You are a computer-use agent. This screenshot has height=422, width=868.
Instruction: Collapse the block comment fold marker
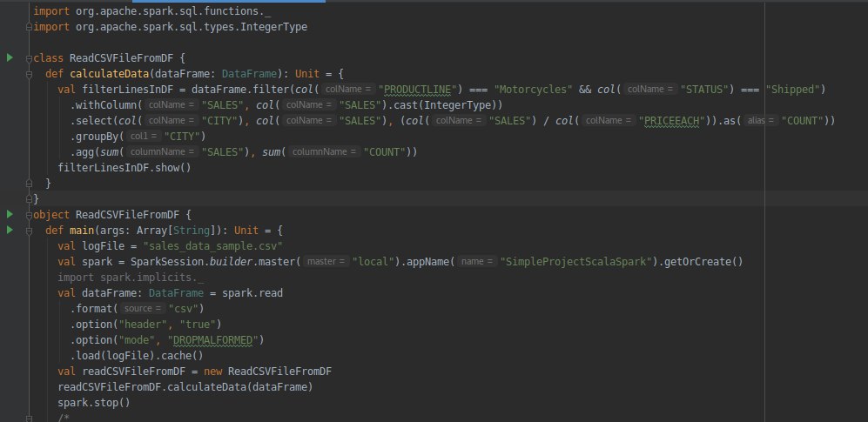(x=30, y=419)
